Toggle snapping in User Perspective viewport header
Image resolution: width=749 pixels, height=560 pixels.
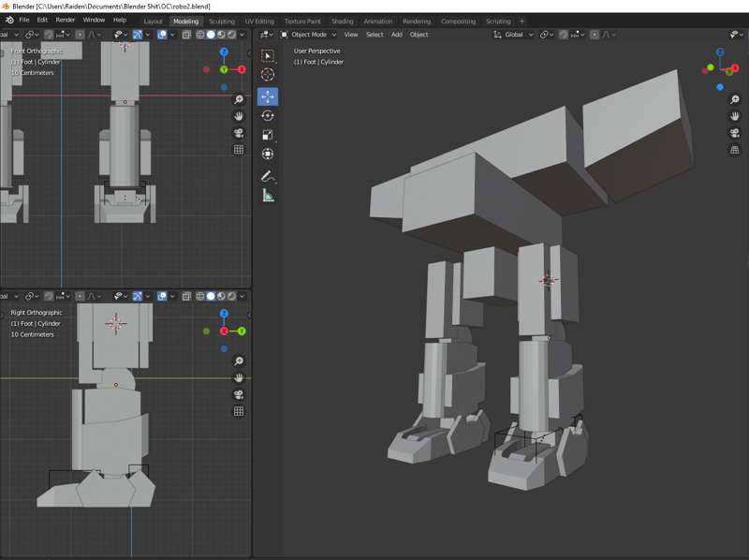click(564, 35)
